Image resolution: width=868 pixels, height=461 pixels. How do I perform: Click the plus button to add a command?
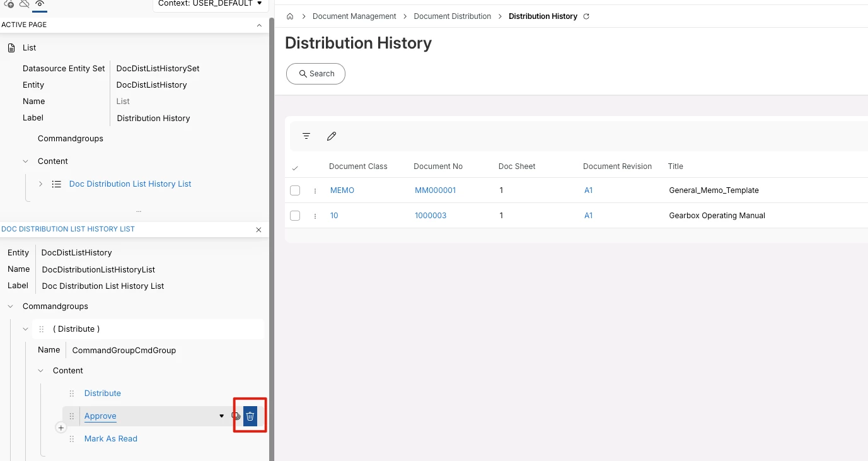click(x=61, y=428)
